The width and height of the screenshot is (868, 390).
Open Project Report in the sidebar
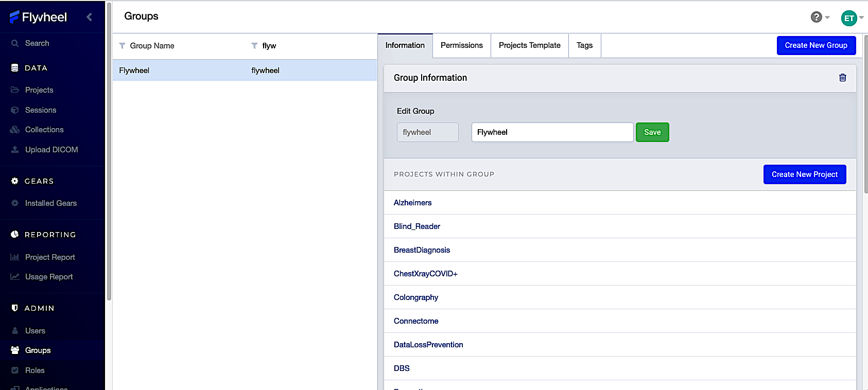click(x=50, y=257)
